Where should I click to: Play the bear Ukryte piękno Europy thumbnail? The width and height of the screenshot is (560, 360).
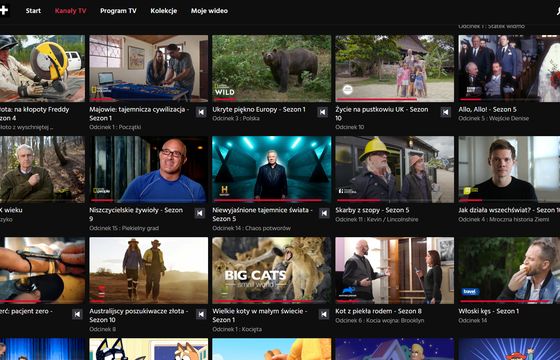[271, 68]
